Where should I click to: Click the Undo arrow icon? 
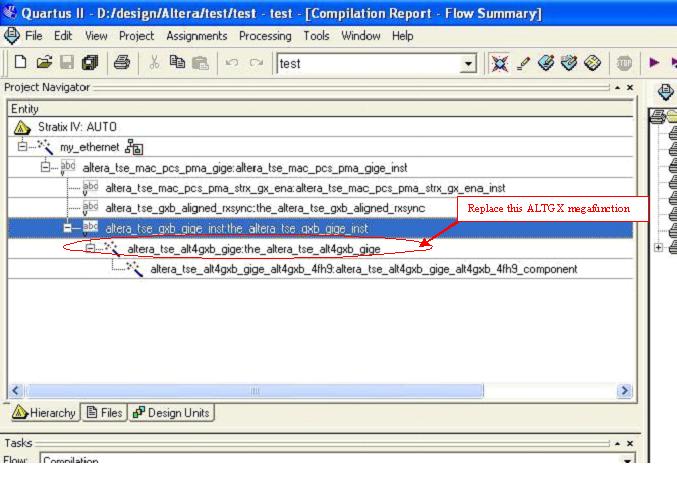pyautogui.click(x=232, y=63)
